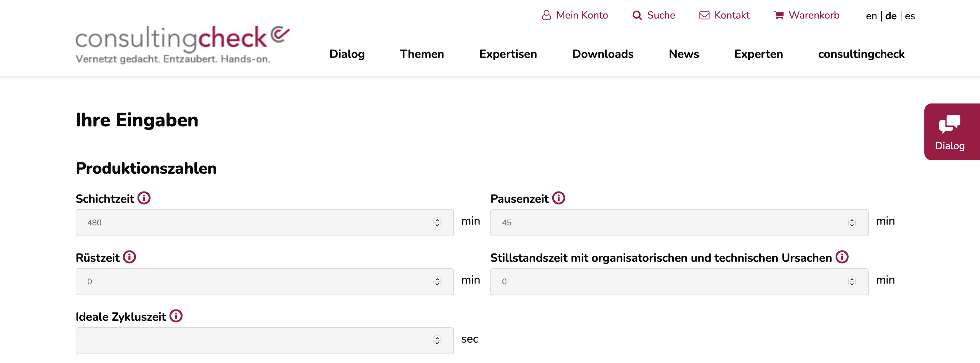The image size is (980, 363).
Task: Click the Schichtzeit spinner arrows
Action: (437, 223)
